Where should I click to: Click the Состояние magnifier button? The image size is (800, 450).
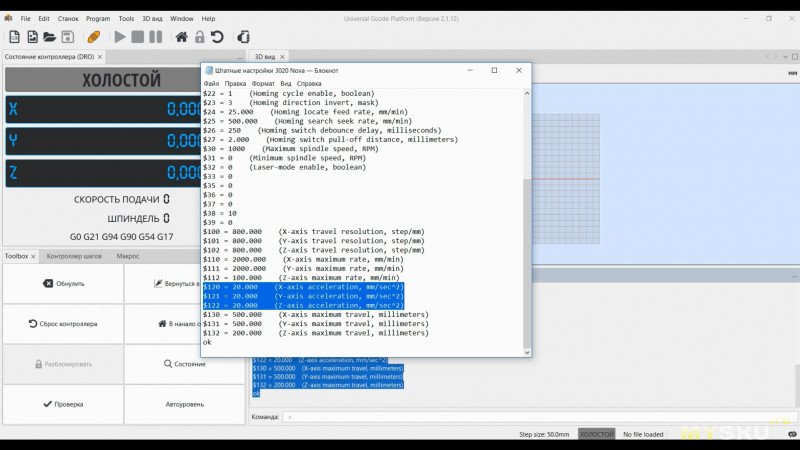[185, 364]
